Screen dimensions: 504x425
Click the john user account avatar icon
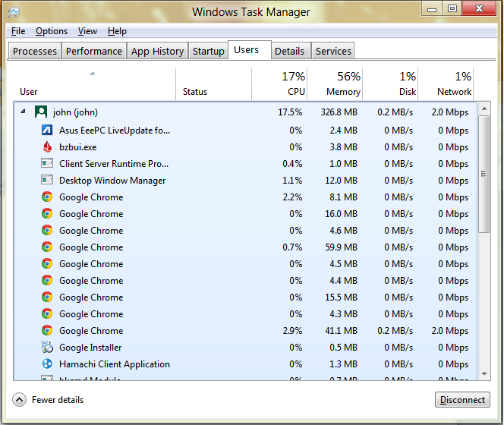click(x=41, y=112)
